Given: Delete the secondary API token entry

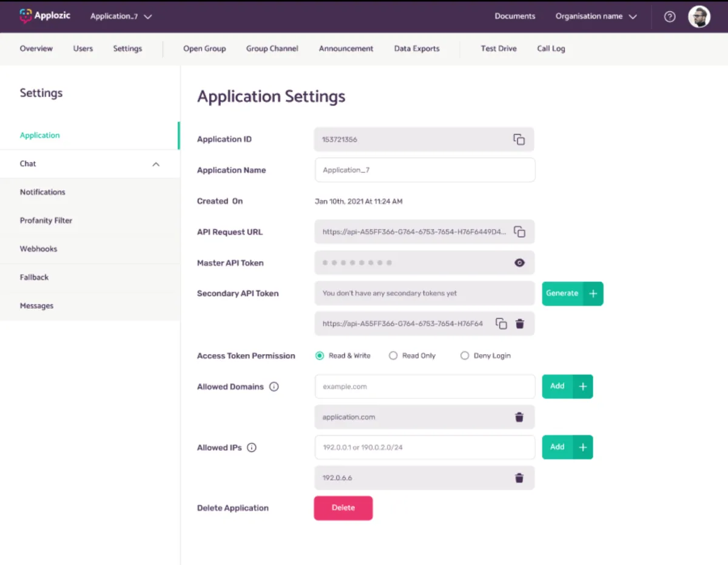Looking at the screenshot, I should pyautogui.click(x=520, y=324).
